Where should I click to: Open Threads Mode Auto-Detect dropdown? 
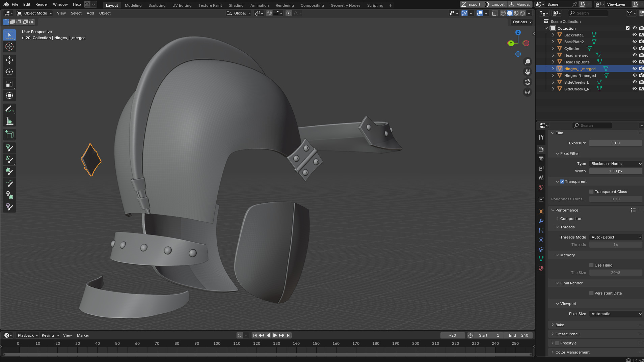pos(616,237)
